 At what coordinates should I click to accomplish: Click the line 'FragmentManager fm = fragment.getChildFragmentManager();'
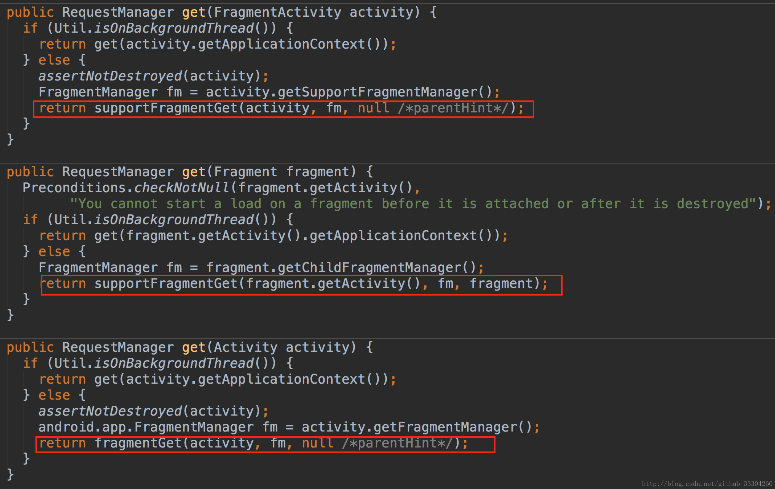pos(261,267)
